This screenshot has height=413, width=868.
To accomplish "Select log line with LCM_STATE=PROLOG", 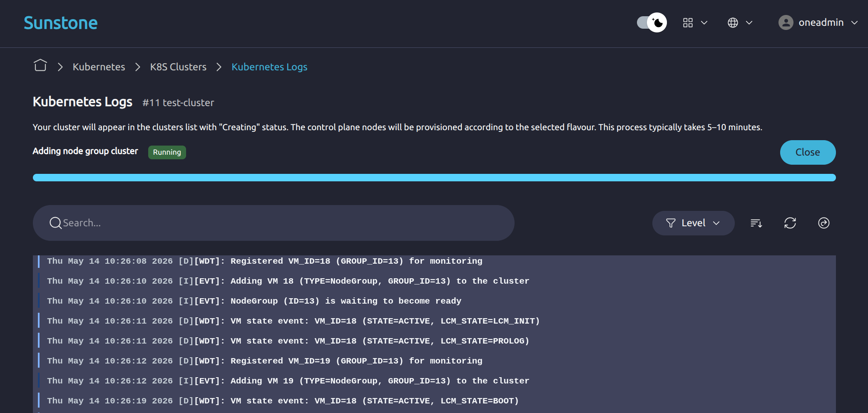I will point(434,341).
